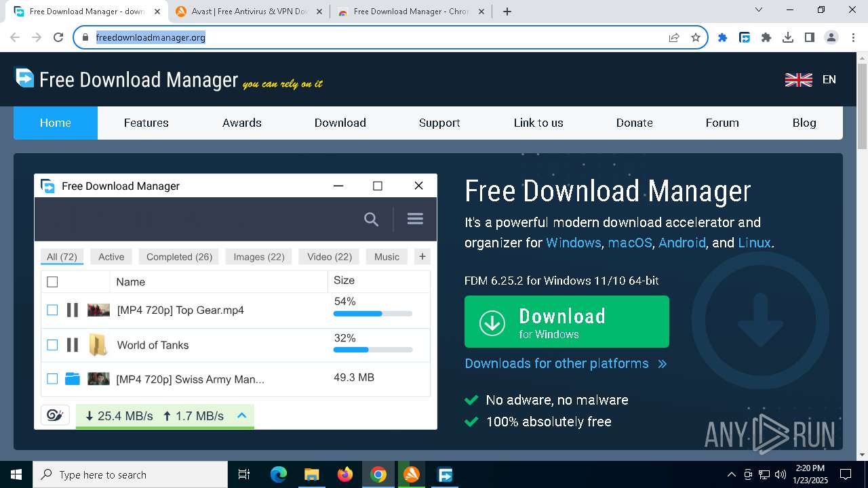Open the Chrome extensions menu

tap(766, 38)
